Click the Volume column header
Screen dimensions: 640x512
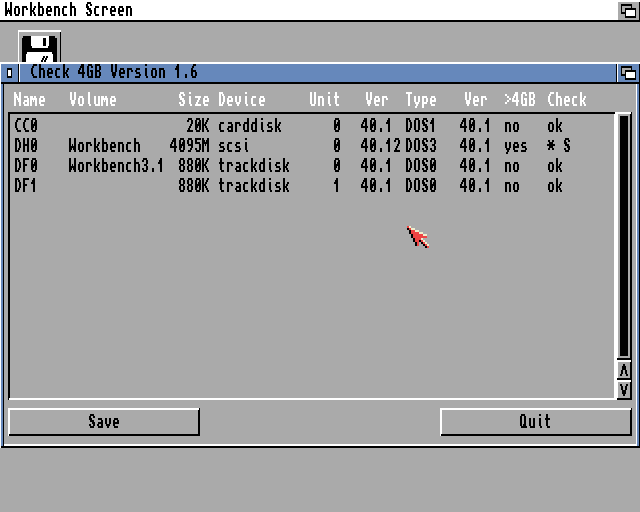[x=92, y=100]
